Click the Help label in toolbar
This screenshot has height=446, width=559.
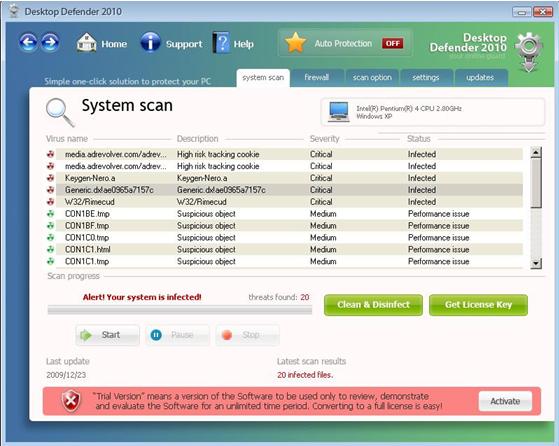[x=244, y=44]
